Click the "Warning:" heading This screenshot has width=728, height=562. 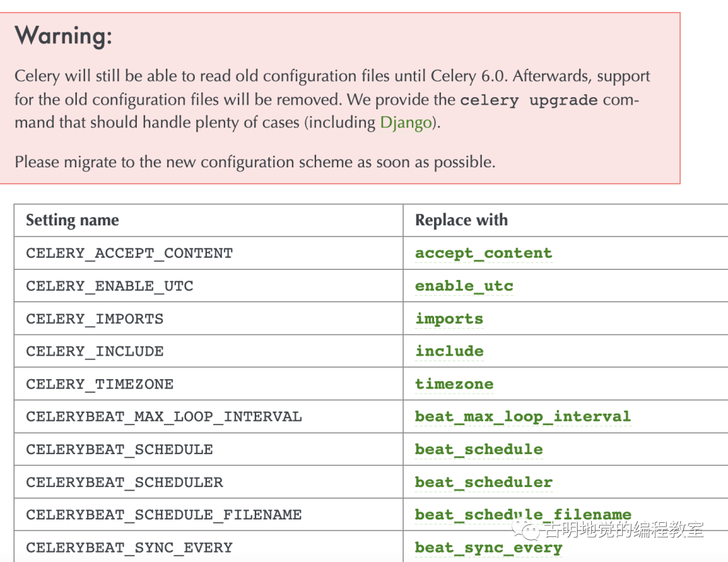63,36
